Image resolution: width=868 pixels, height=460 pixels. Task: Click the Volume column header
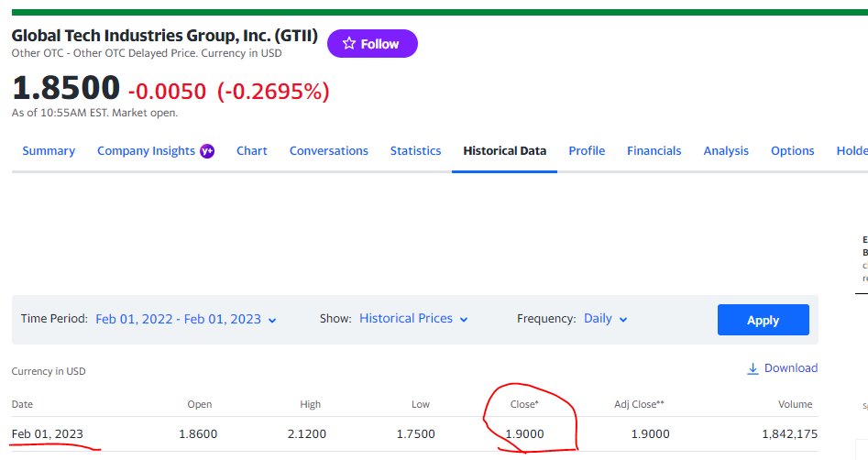(795, 404)
